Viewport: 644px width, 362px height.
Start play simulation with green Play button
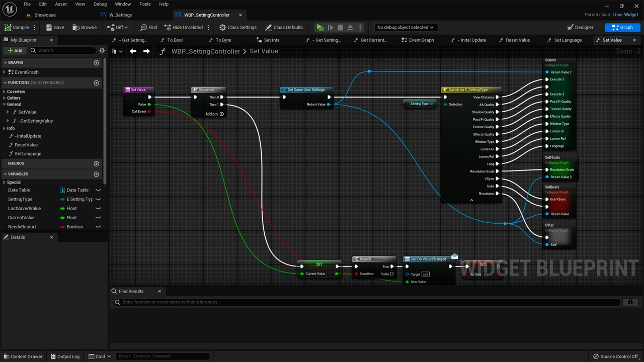click(320, 27)
